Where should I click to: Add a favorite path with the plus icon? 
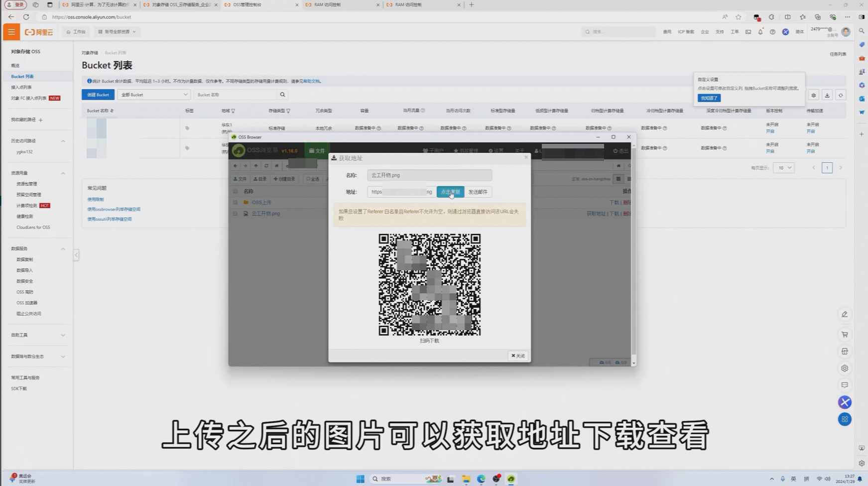tap(41, 120)
